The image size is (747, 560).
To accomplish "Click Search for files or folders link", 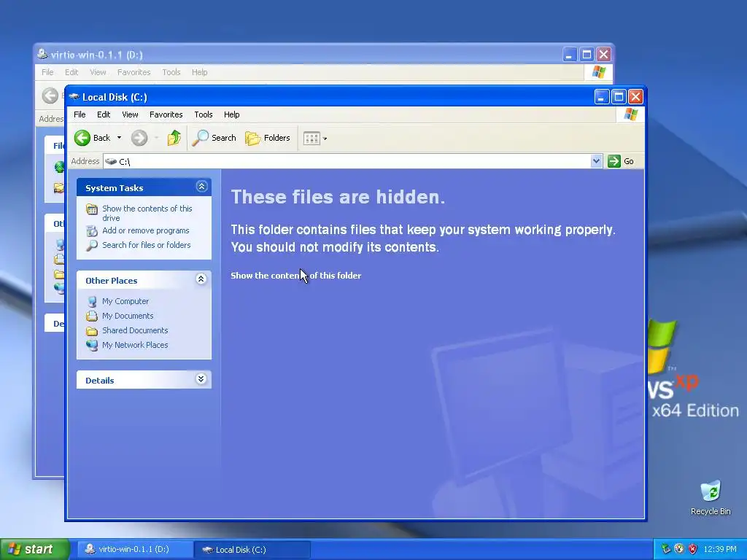I will point(146,245).
